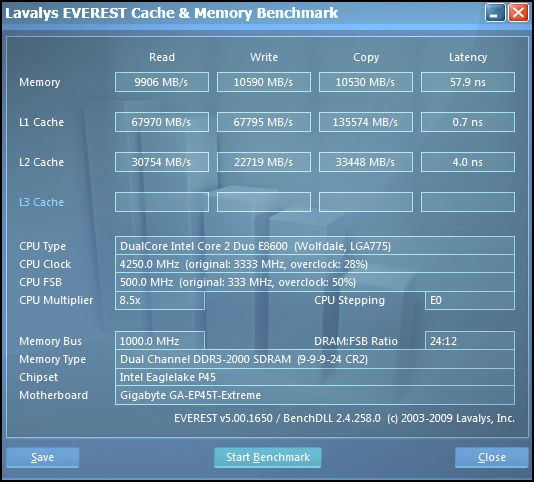Viewport: 534px width, 482px height.
Task: Close the benchmark dialog via Close button
Action: coord(491,457)
